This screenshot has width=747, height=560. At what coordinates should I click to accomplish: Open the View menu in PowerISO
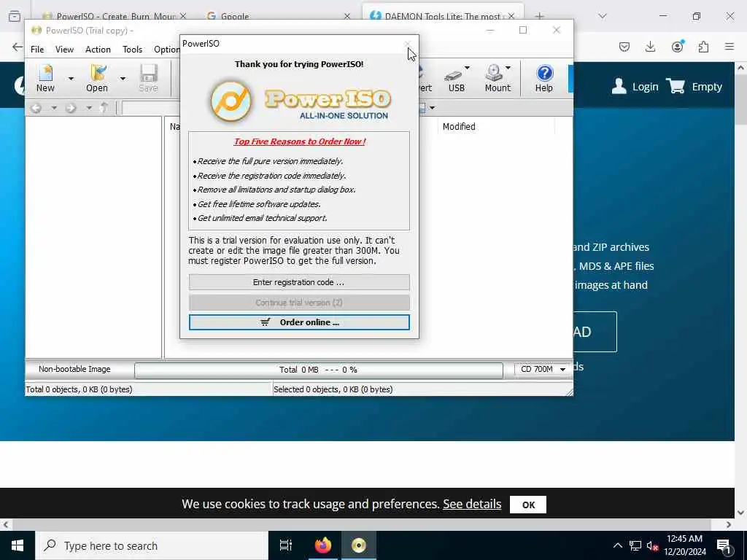pyautogui.click(x=64, y=50)
